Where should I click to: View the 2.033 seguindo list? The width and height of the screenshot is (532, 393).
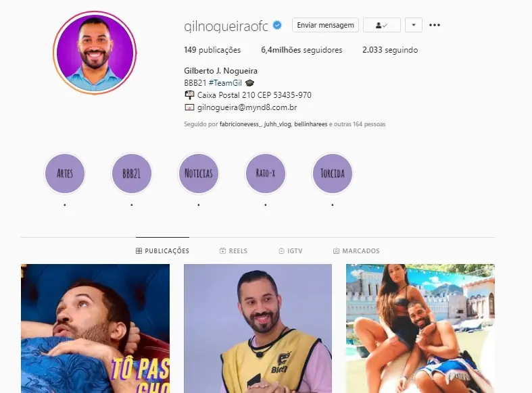[x=390, y=50]
